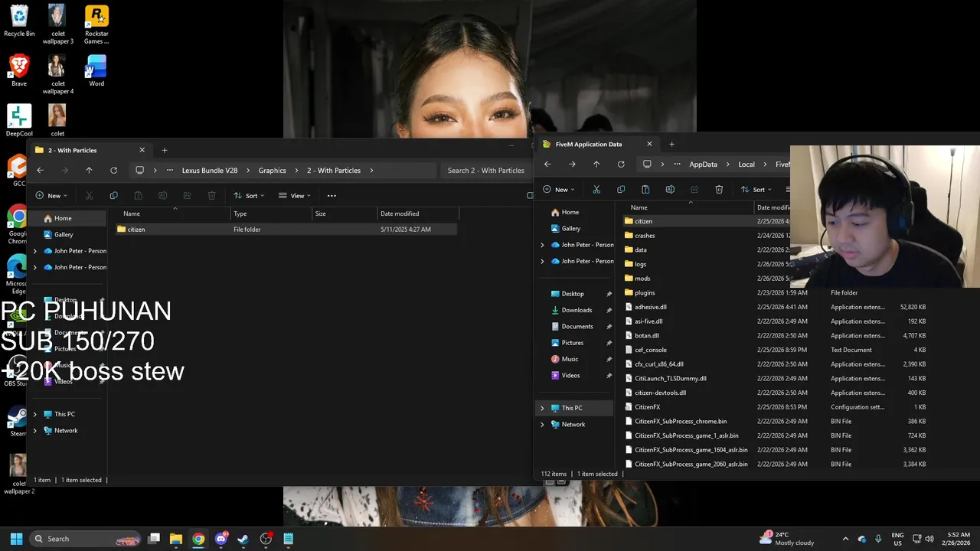Launch Brave browser from desktop
This screenshot has width=980, height=551.
pyautogui.click(x=19, y=70)
